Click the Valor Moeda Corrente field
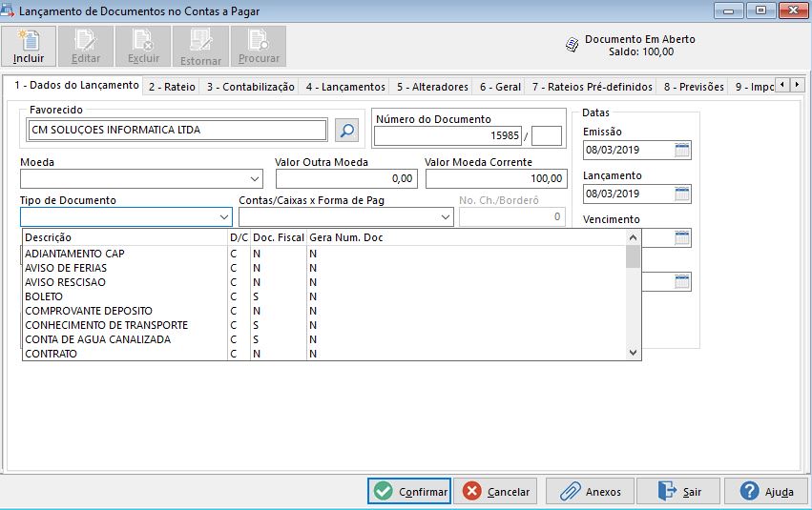812x510 pixels. point(496,179)
